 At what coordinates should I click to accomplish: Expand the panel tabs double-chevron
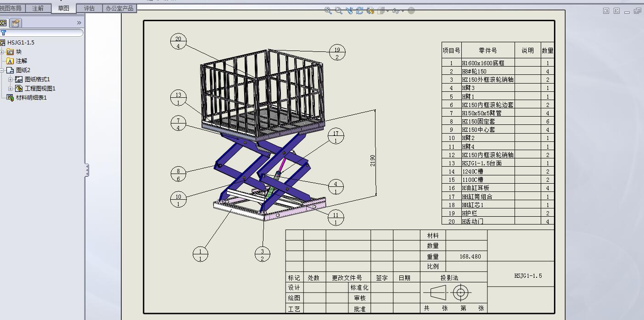pyautogui.click(x=79, y=22)
